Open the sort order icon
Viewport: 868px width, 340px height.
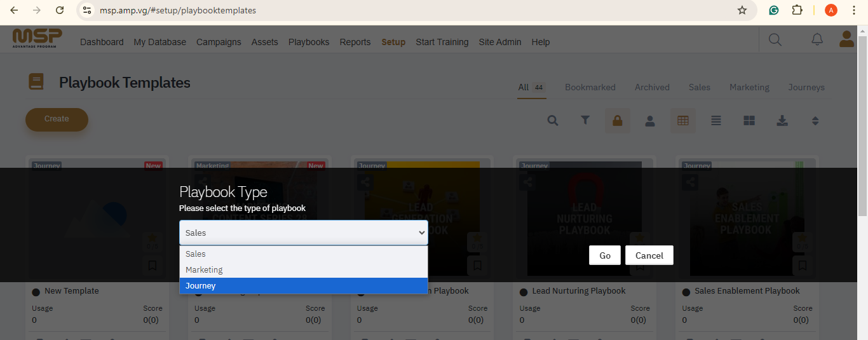(816, 121)
